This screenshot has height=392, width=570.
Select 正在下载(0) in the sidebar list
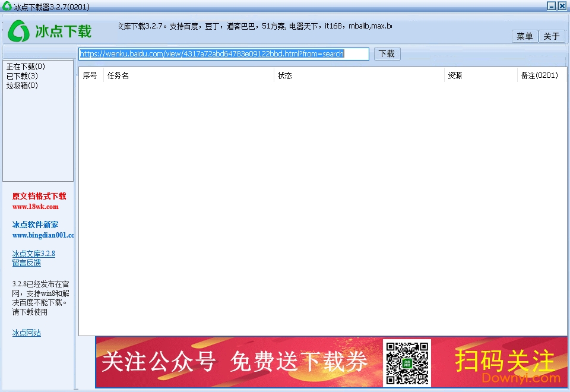[26, 67]
